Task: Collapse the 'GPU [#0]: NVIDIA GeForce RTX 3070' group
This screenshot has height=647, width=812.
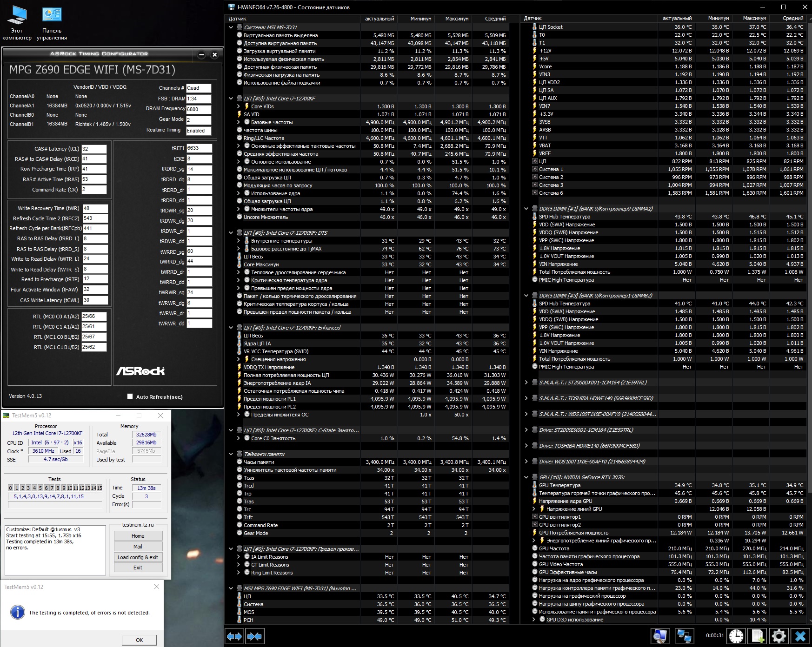Action: tap(526, 477)
